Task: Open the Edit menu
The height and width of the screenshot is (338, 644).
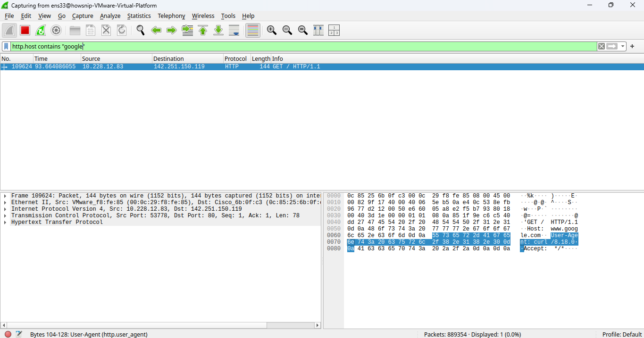Action: [26, 16]
